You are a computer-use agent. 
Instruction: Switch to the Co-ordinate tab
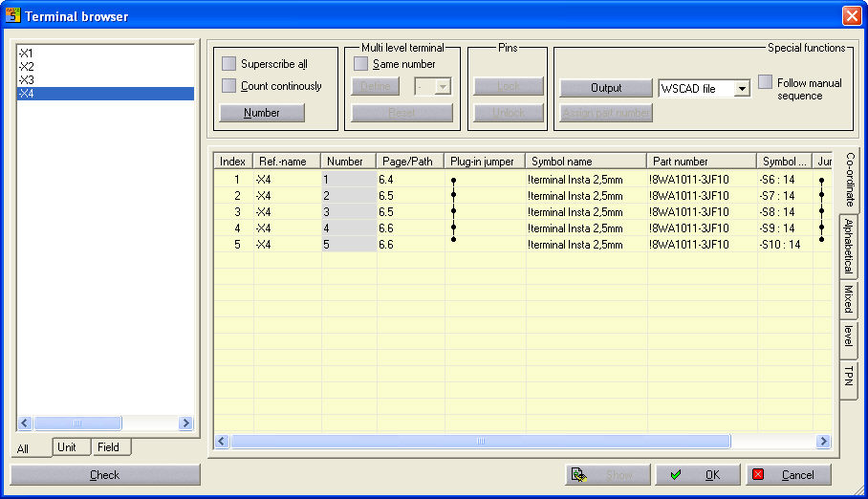850,180
